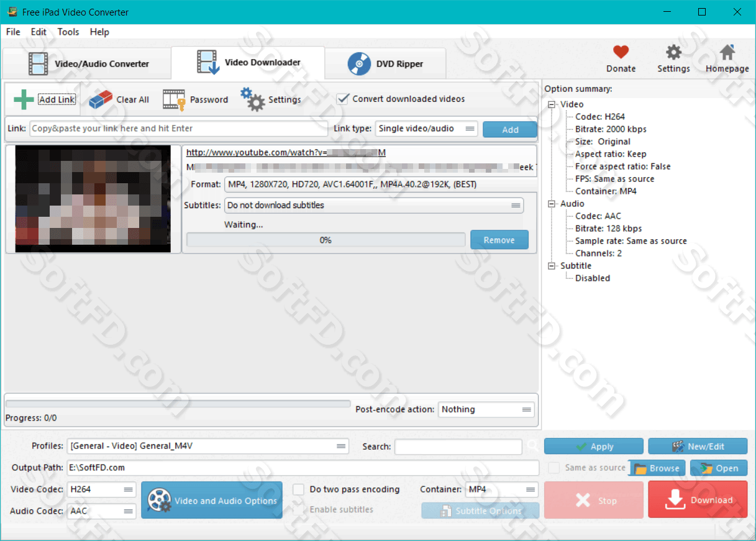Click the Donate heart icon
This screenshot has height=541, width=756.
621,52
